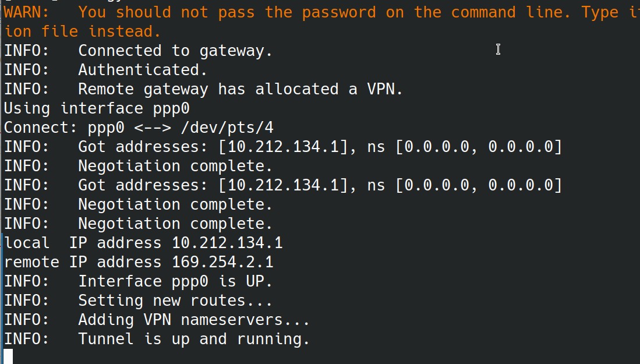Click the word "remote" in the output
Viewport: 640px width, 364px height.
click(31, 262)
